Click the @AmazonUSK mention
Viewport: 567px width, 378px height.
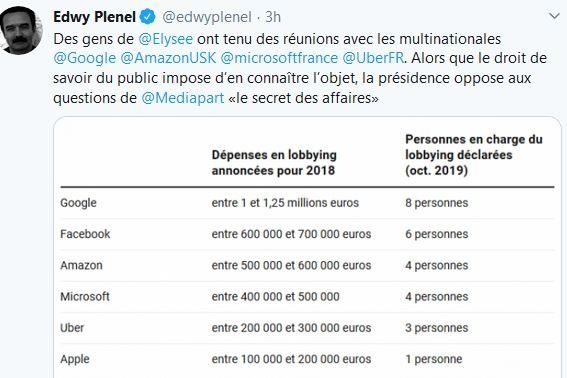pyautogui.click(x=168, y=58)
